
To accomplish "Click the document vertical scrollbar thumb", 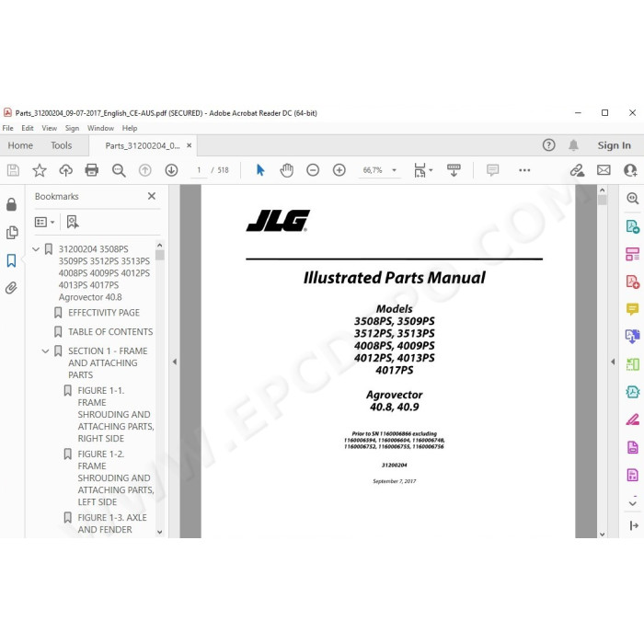I will click(602, 200).
